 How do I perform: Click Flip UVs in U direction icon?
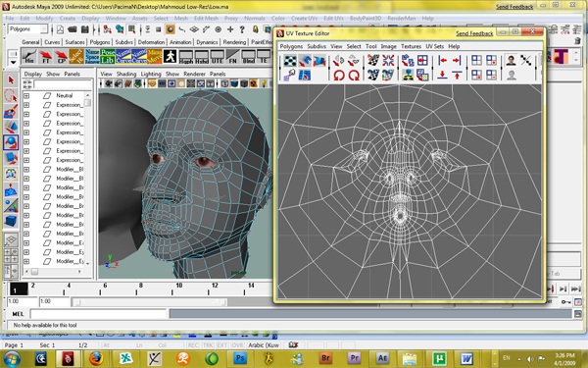339,61
